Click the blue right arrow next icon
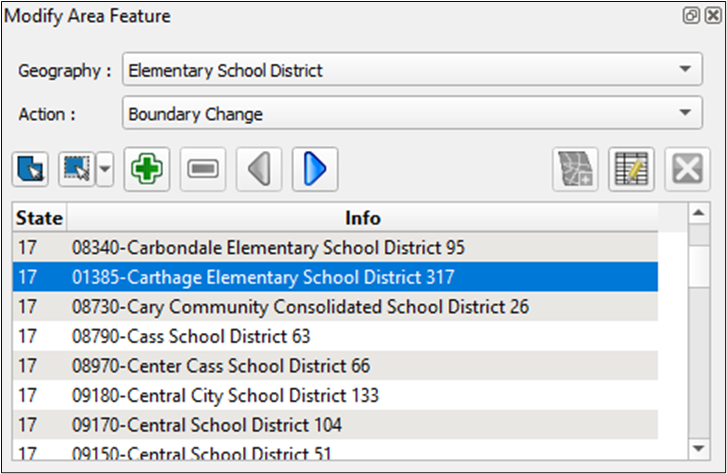This screenshot has height=474, width=727. point(315,169)
